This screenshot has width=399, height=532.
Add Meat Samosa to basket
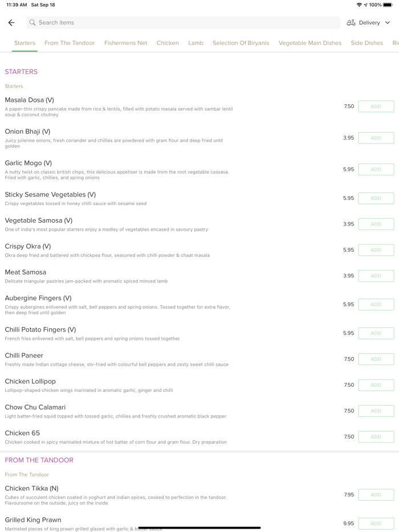[376, 276]
